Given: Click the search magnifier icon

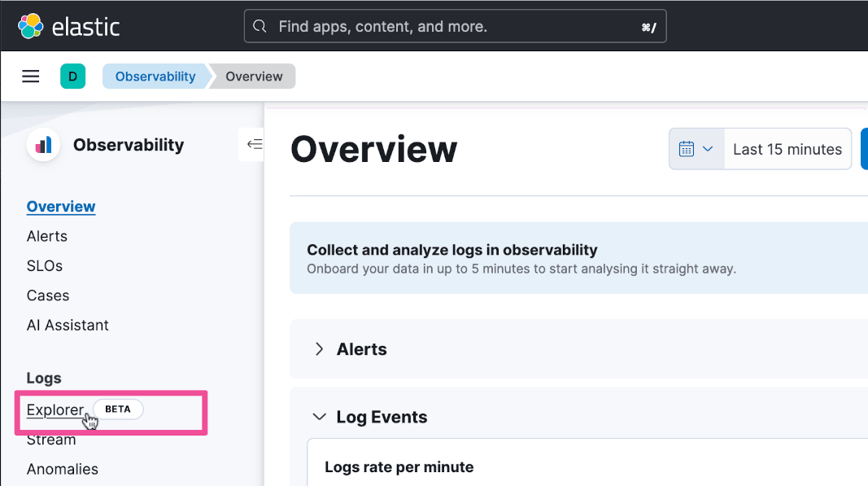Looking at the screenshot, I should point(260,27).
